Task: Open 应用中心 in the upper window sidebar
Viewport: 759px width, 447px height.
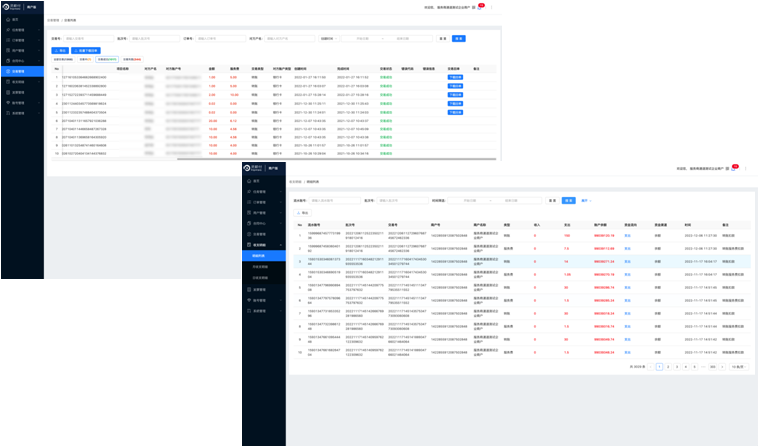Action: pos(22,61)
